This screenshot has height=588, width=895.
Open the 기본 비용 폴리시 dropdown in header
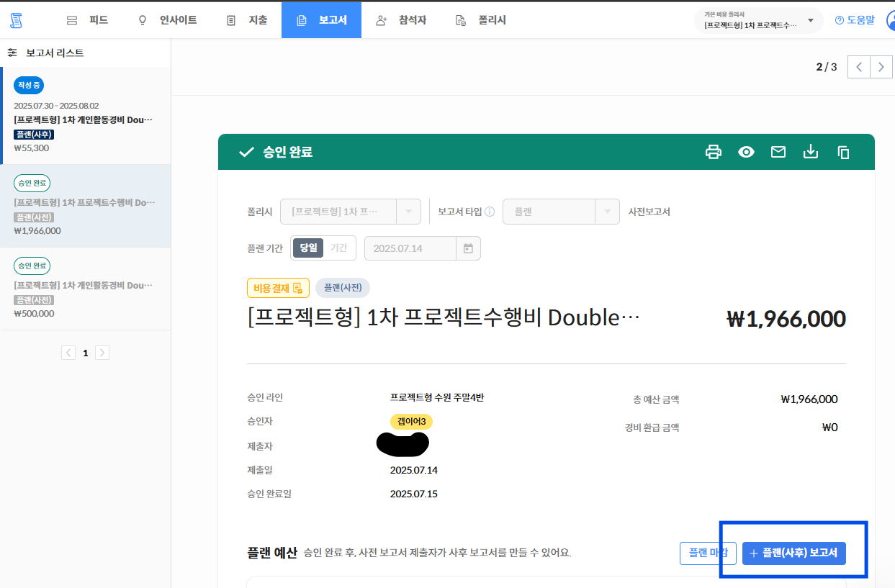click(759, 20)
